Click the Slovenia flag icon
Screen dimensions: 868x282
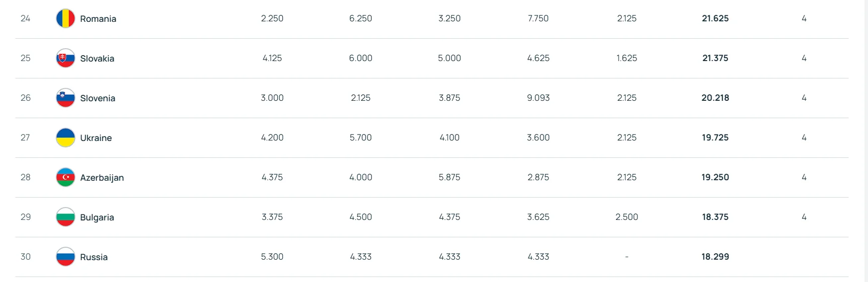[x=65, y=98]
